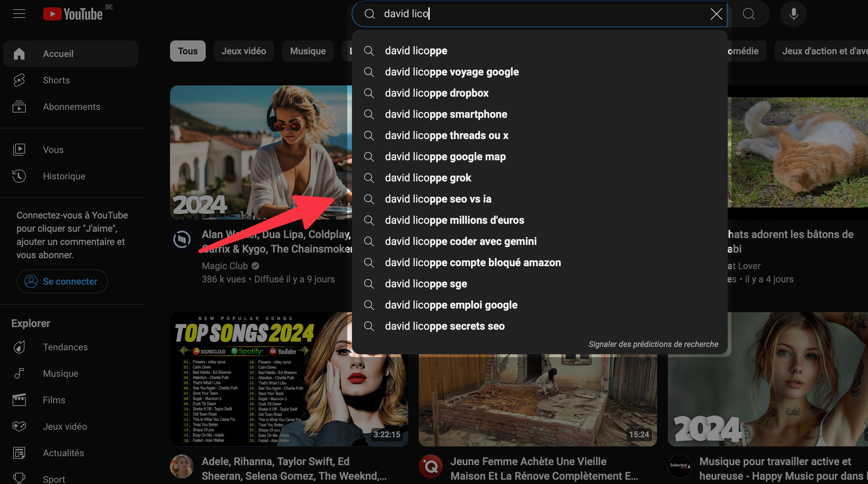The height and width of the screenshot is (484, 868).
Task: Open the Adele, Rihanna video title
Action: (x=294, y=468)
